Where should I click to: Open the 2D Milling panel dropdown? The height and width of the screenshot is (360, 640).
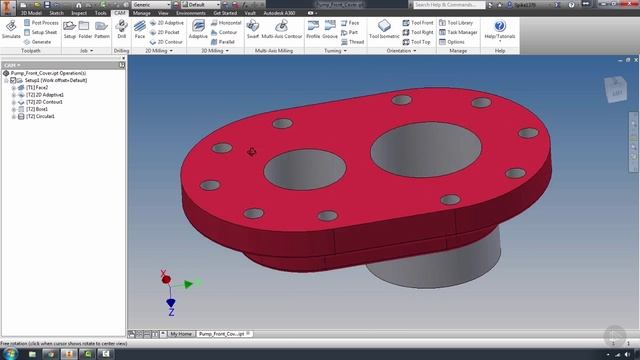159,51
